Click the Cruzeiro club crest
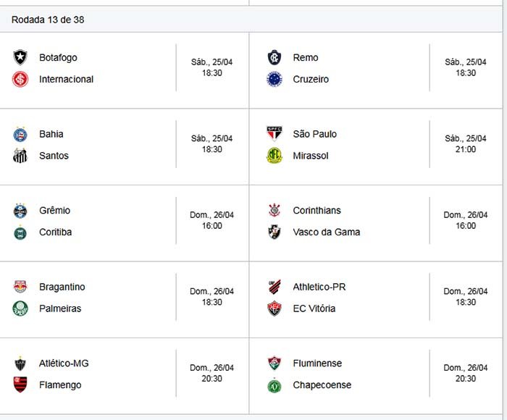 [x=274, y=80]
